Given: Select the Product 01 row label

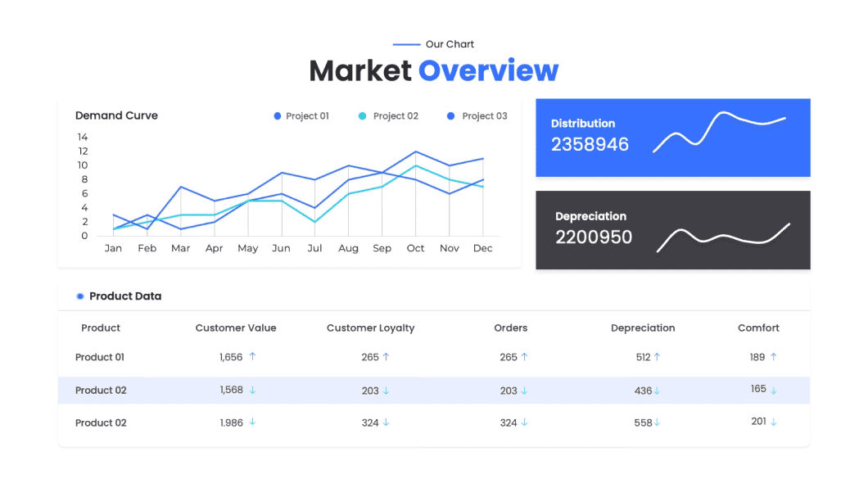Looking at the screenshot, I should [x=100, y=358].
